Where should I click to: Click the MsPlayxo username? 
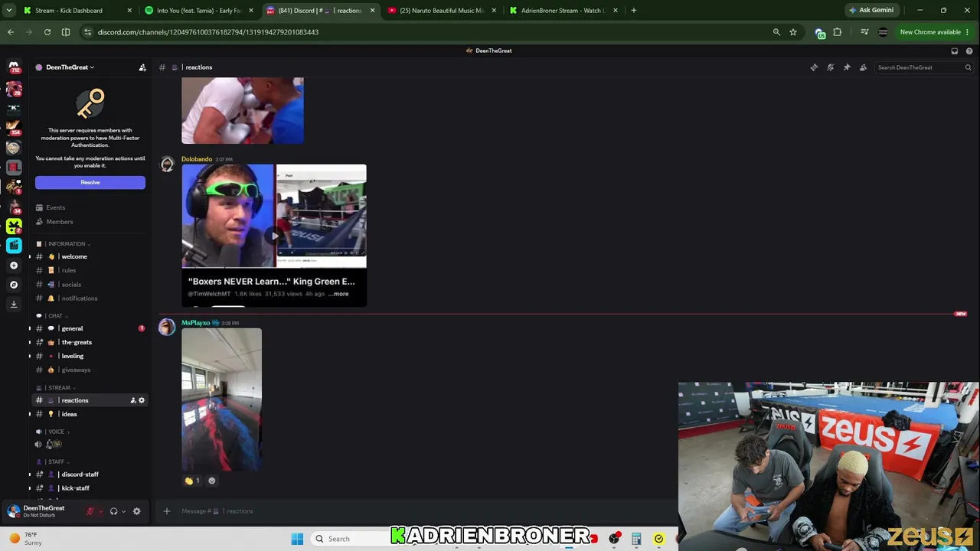pyautogui.click(x=195, y=323)
